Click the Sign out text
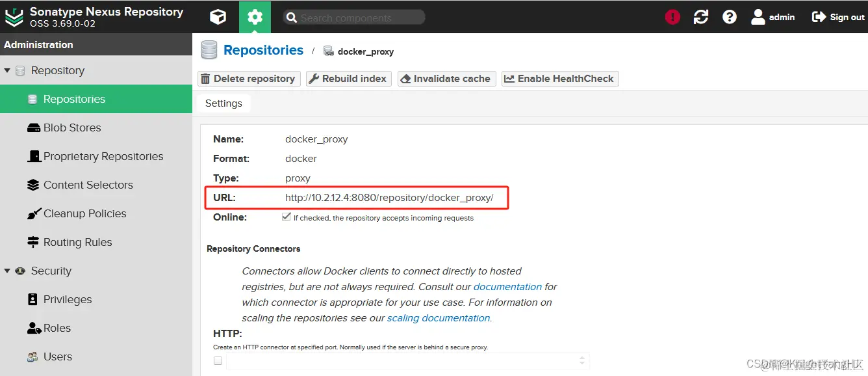 847,18
